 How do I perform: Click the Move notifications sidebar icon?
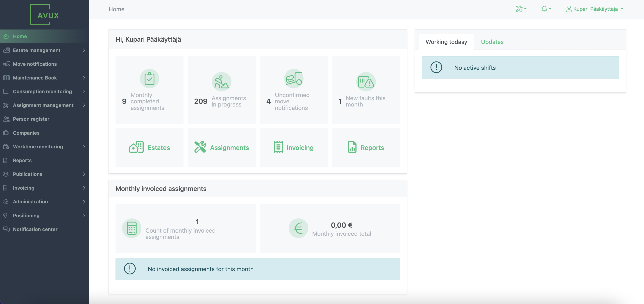tap(6, 64)
